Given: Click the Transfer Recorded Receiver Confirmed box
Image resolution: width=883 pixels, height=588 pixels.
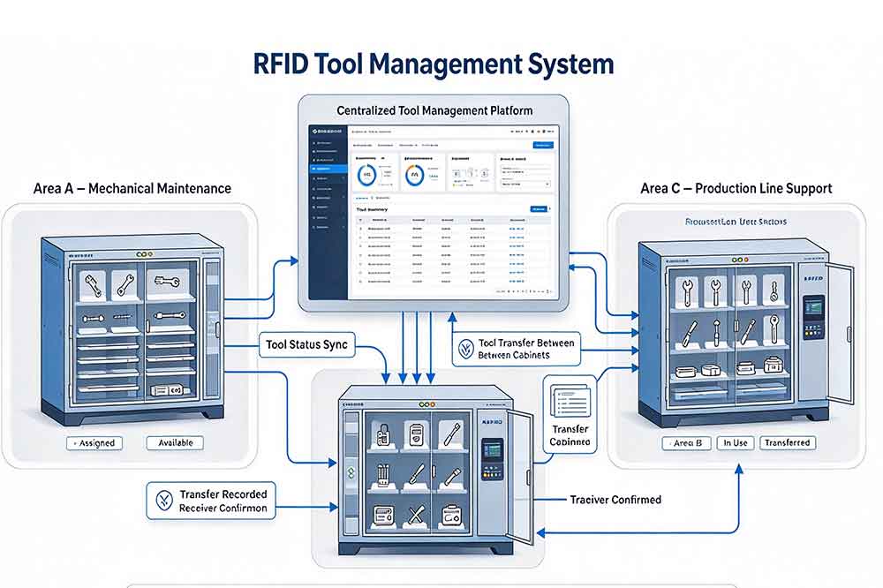Looking at the screenshot, I should [x=211, y=500].
